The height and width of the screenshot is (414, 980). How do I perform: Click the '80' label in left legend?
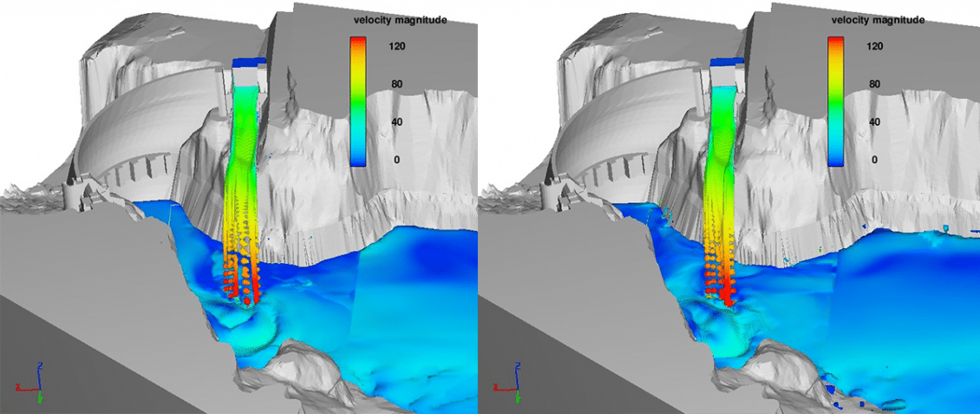tap(396, 84)
